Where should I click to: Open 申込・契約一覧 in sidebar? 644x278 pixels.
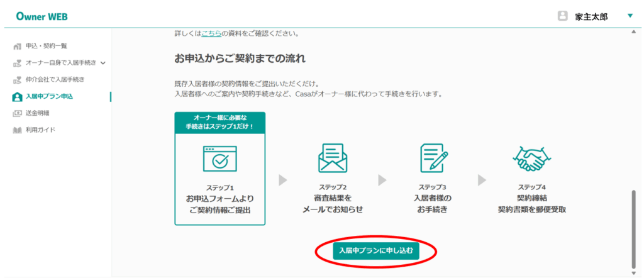(46, 47)
